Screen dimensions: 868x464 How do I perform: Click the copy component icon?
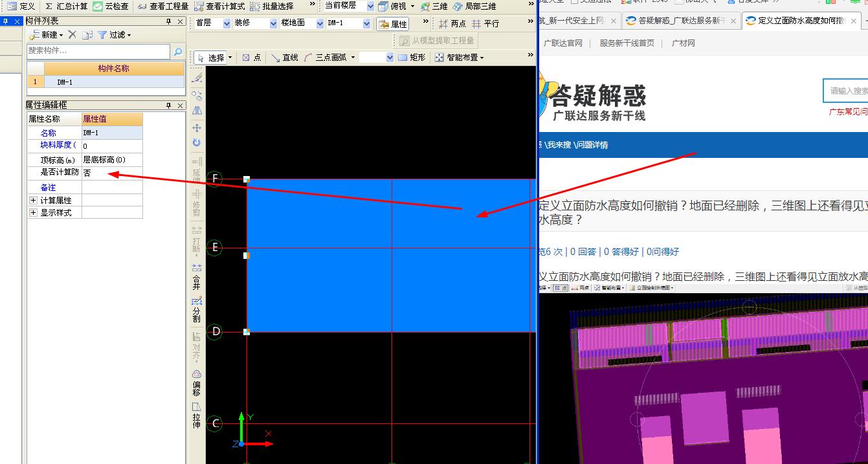87,34
